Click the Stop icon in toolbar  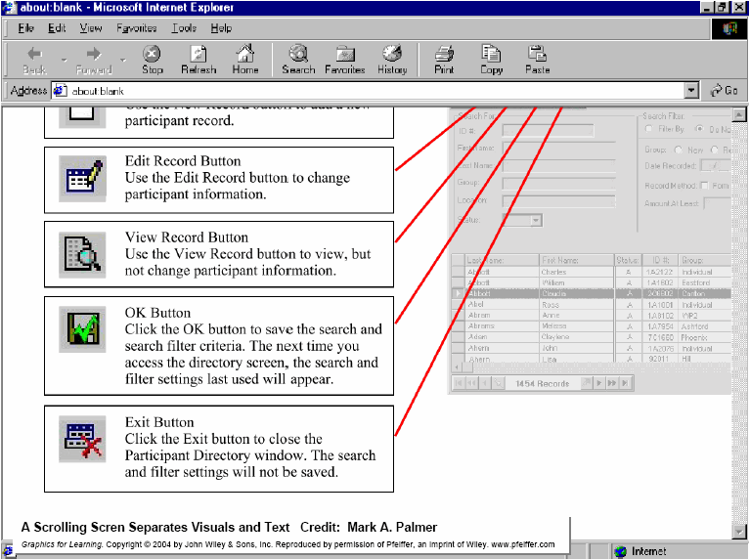point(153,54)
